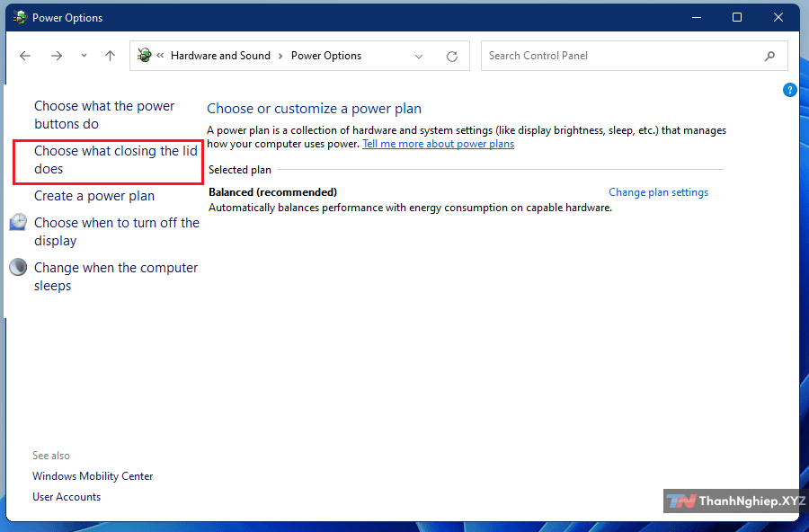Maximize the Power Options window
Viewport: 809px width, 532px height.
point(737,18)
